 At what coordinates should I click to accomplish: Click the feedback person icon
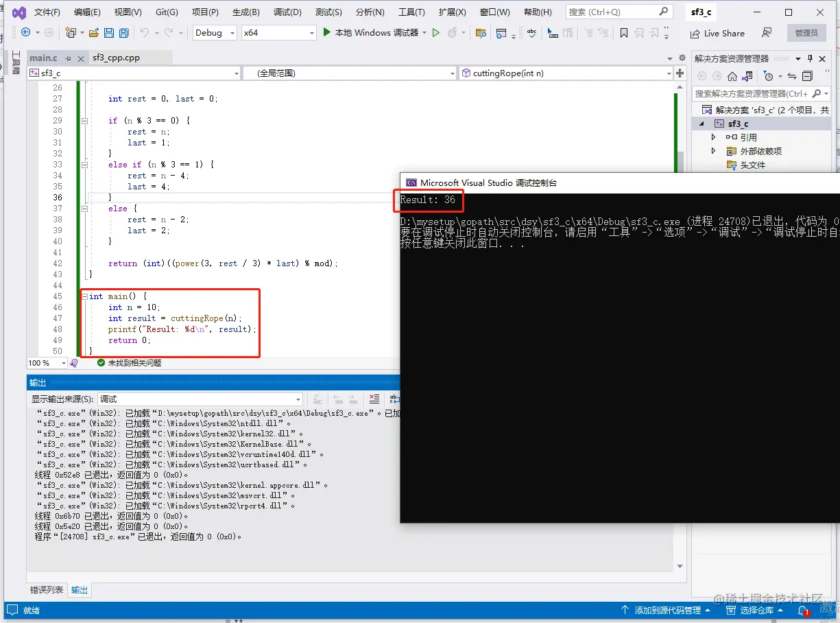pyautogui.click(x=767, y=32)
